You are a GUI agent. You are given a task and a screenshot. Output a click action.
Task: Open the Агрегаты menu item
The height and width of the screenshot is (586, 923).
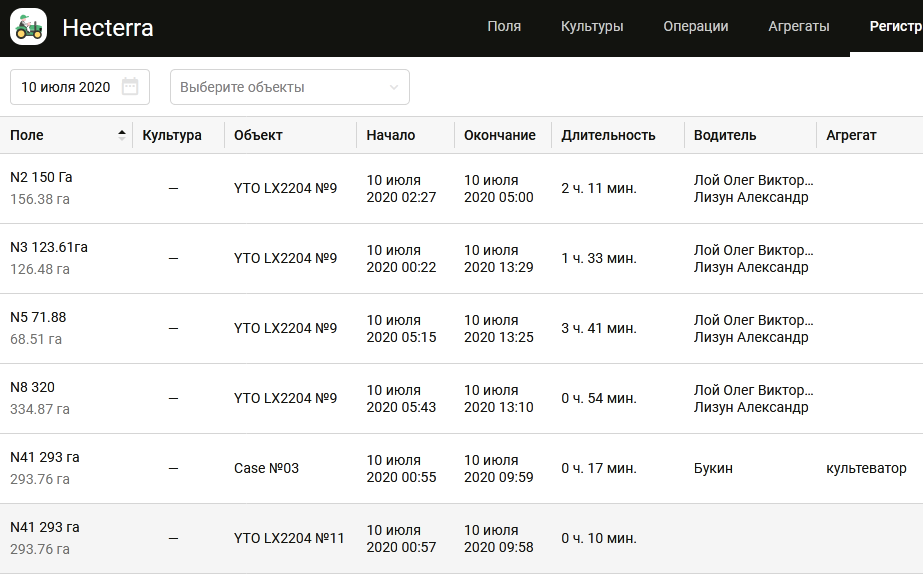pos(798,27)
